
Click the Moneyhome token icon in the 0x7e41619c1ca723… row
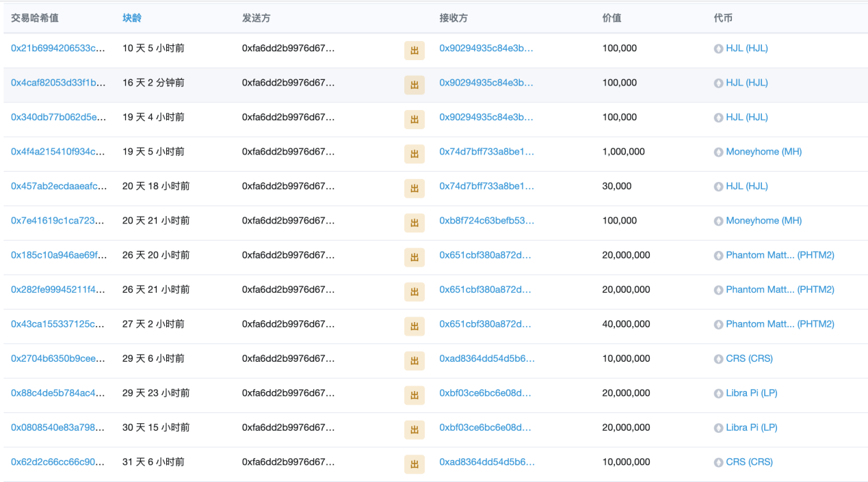tap(718, 221)
